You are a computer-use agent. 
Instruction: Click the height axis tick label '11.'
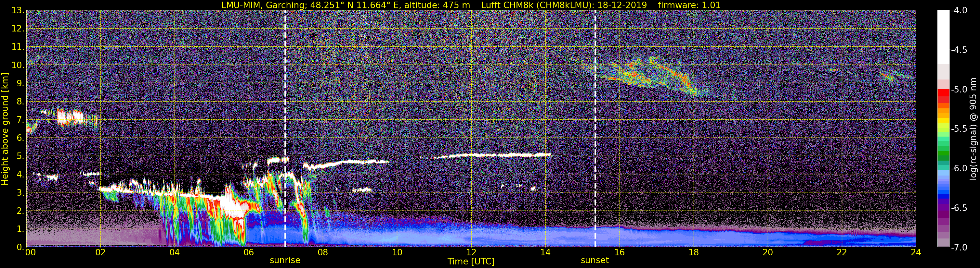18,47
